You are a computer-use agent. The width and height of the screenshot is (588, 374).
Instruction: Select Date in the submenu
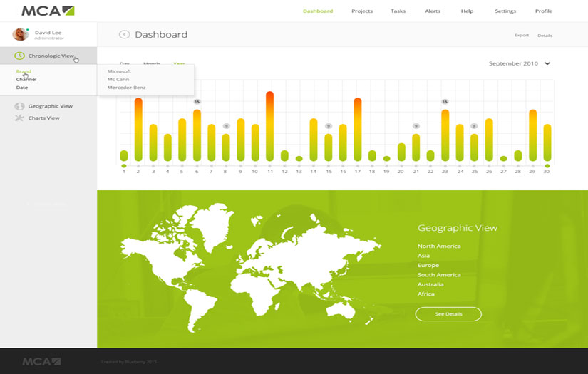click(x=22, y=88)
